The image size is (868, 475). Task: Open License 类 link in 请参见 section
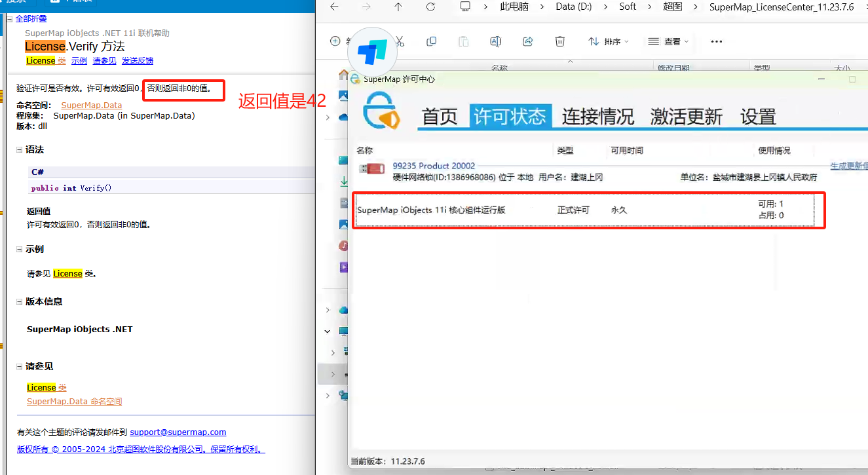tap(47, 388)
